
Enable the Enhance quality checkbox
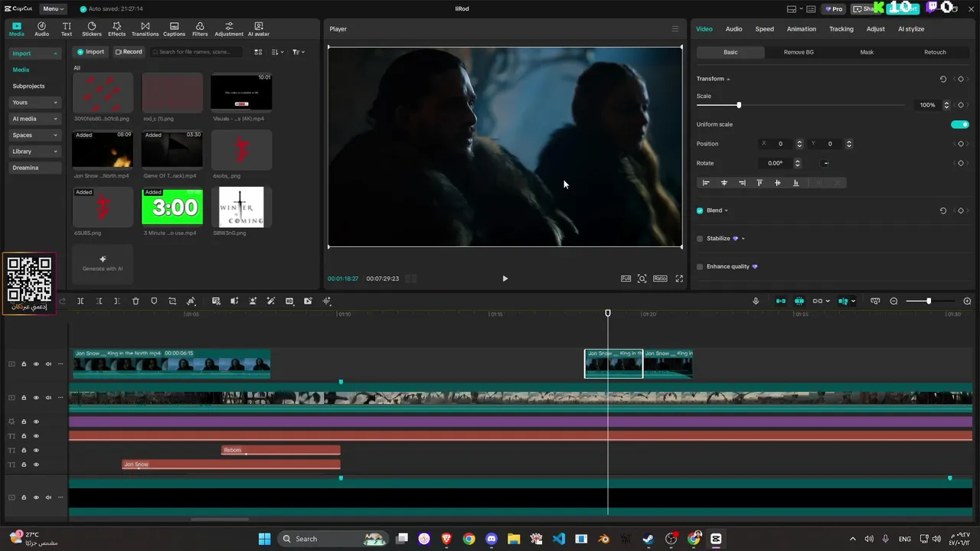point(700,266)
